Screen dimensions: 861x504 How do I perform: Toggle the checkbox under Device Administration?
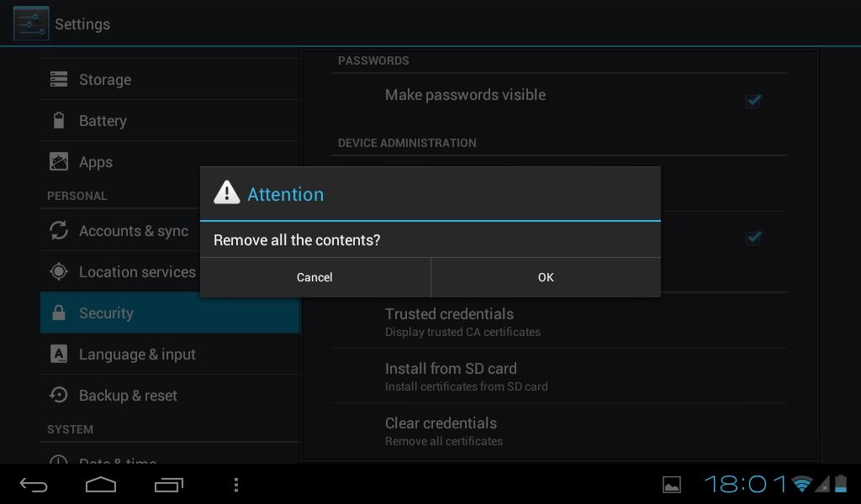pos(753,238)
